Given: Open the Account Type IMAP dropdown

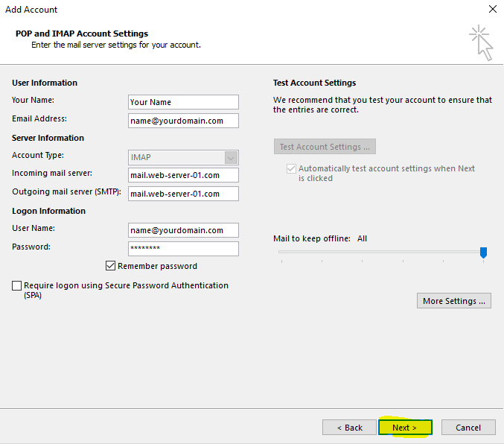Looking at the screenshot, I should click(231, 157).
